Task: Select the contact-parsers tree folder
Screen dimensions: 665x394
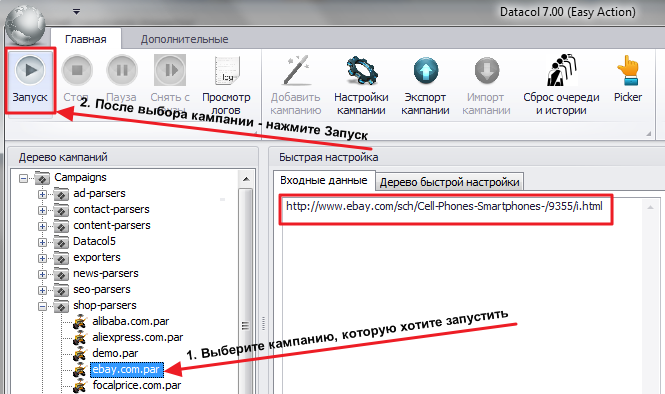Action: click(x=111, y=210)
